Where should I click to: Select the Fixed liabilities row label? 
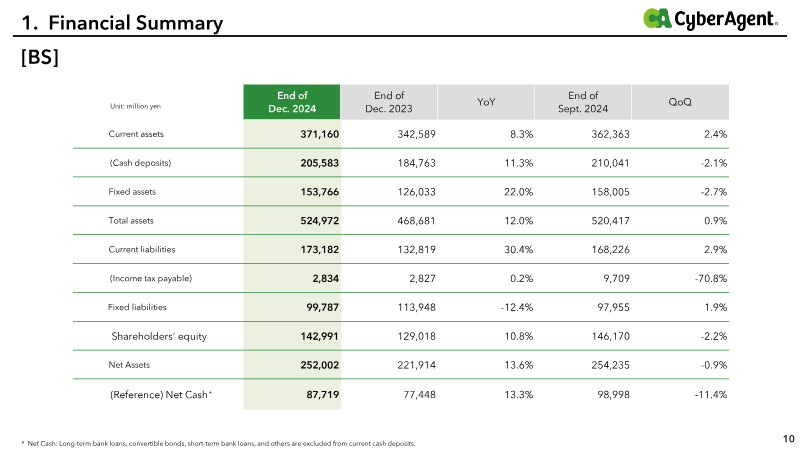137,307
